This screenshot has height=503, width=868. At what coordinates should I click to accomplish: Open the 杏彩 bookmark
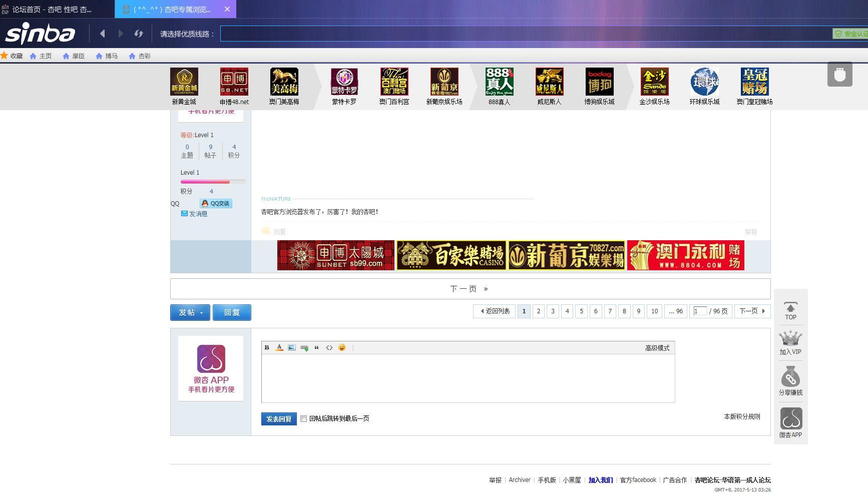point(140,56)
